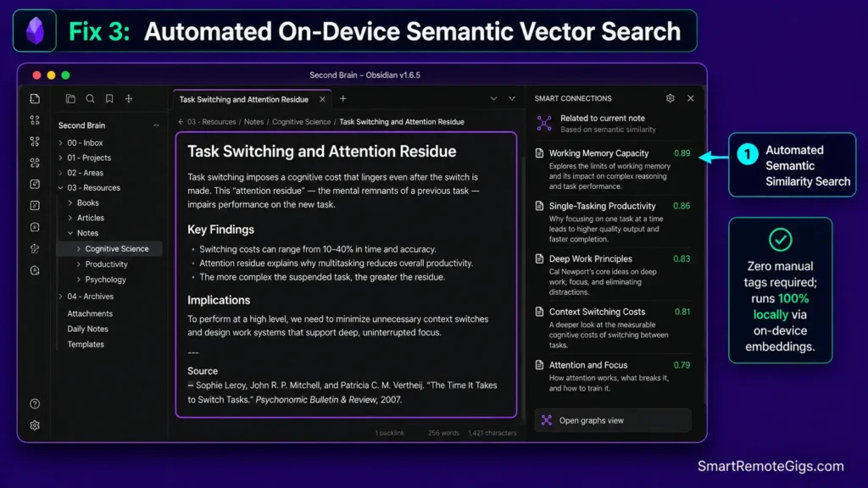Screen dimensions: 868x488
Task: Open Help from the question mark icon
Action: pos(35,404)
